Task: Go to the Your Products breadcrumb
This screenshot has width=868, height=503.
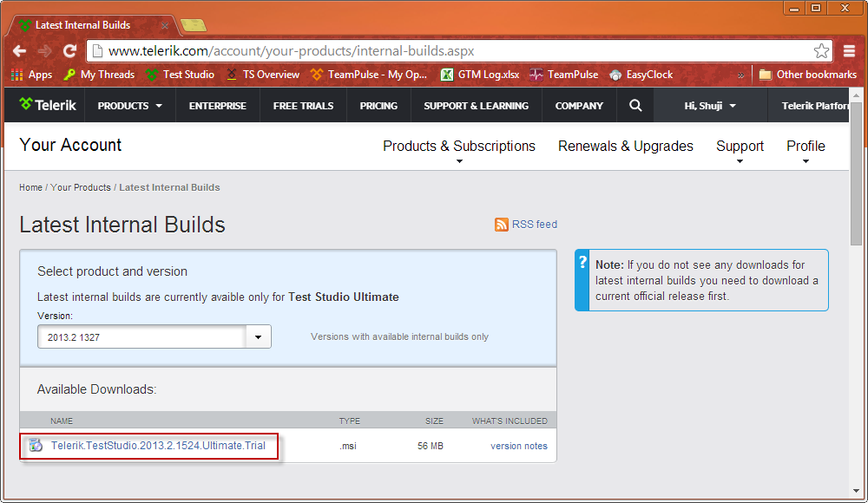Action: tap(81, 187)
